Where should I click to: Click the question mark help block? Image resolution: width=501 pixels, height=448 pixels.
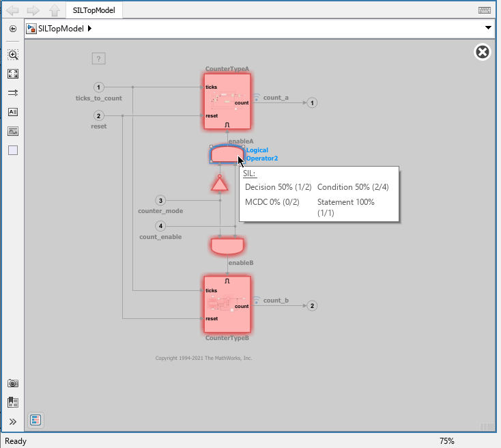[98, 59]
